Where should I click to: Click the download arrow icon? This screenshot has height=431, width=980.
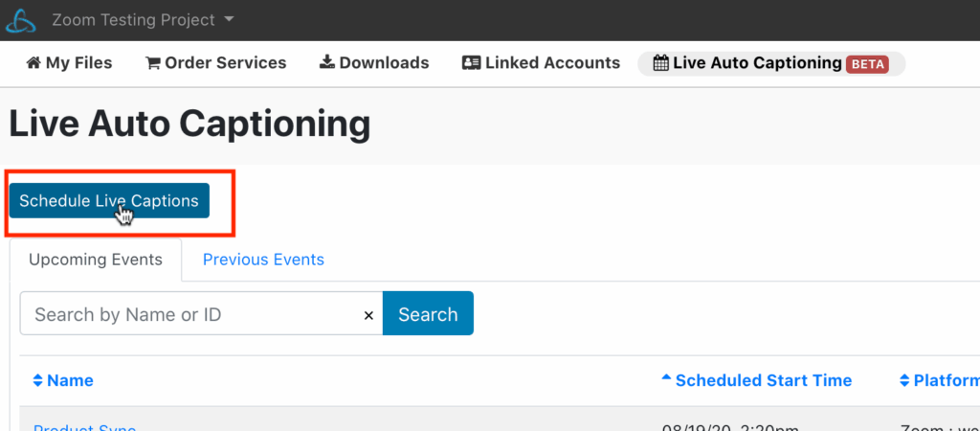[326, 63]
